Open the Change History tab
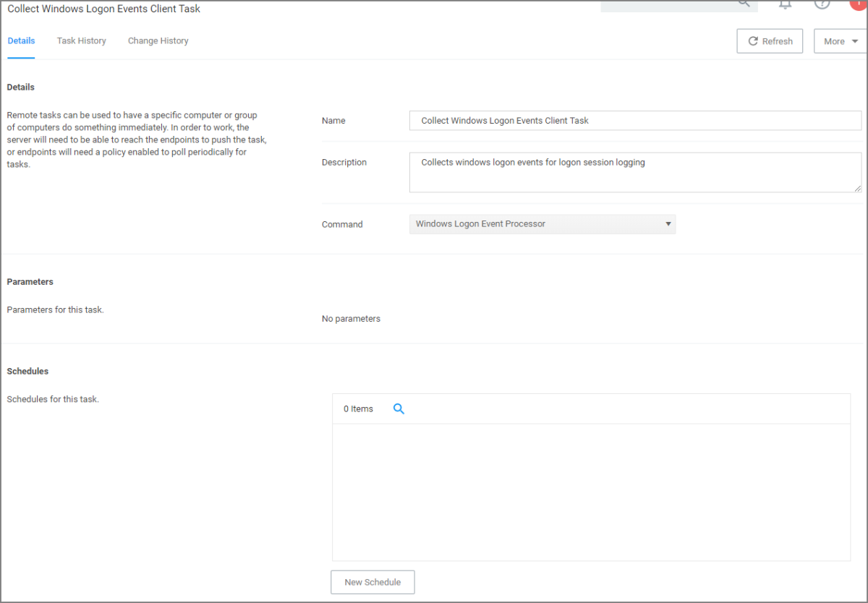The image size is (868, 603). [x=158, y=41]
